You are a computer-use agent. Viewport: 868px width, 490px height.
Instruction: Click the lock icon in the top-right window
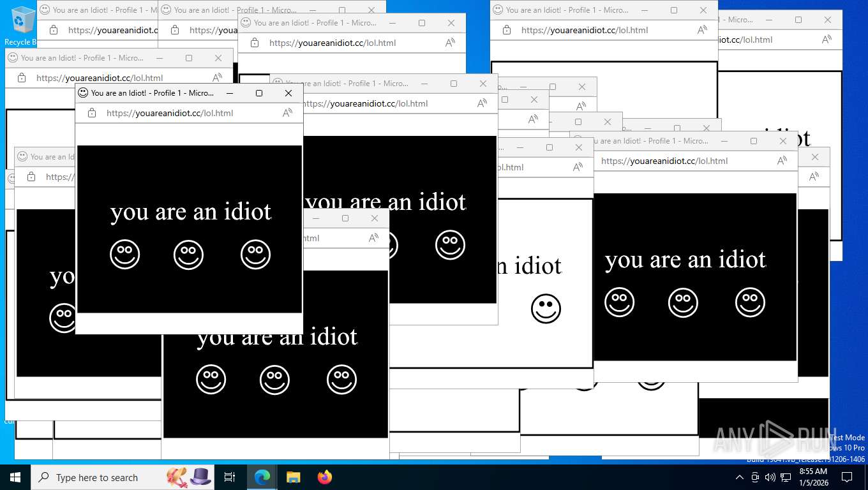pyautogui.click(x=507, y=30)
